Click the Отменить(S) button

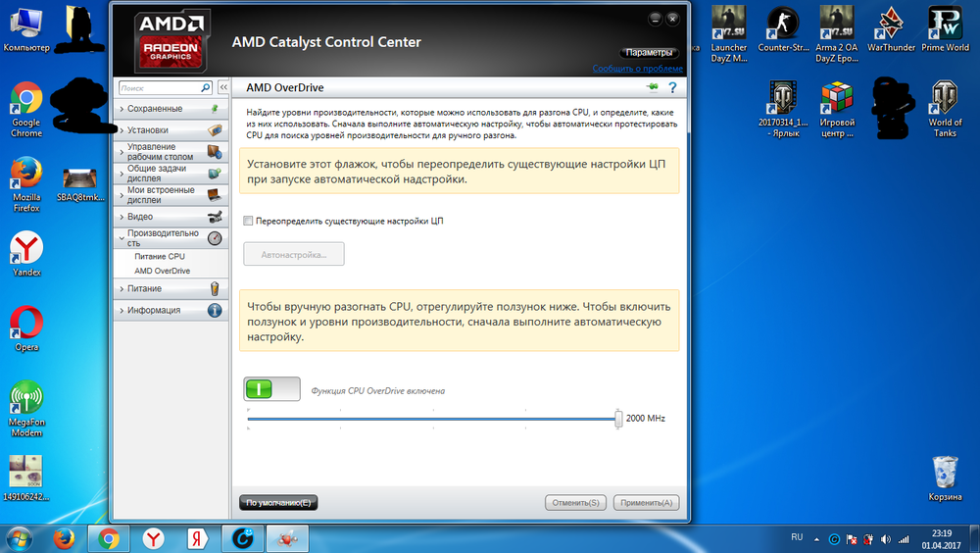575,502
